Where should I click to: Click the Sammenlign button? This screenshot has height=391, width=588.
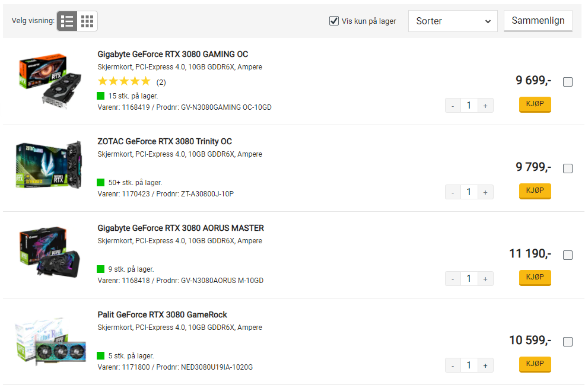tap(538, 21)
